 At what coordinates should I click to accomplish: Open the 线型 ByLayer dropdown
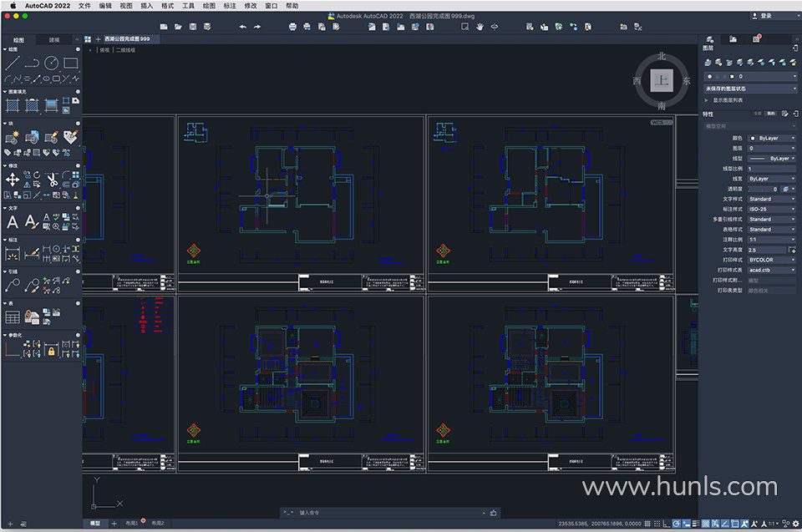click(x=772, y=159)
